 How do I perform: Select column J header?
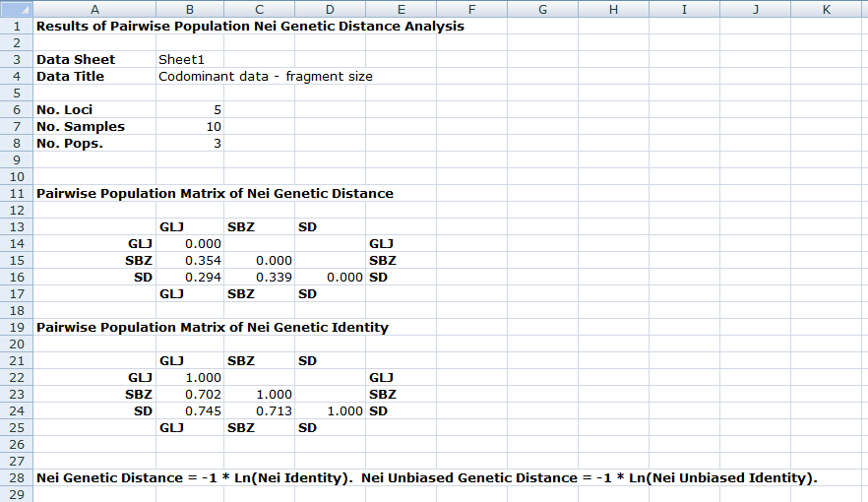pyautogui.click(x=755, y=9)
